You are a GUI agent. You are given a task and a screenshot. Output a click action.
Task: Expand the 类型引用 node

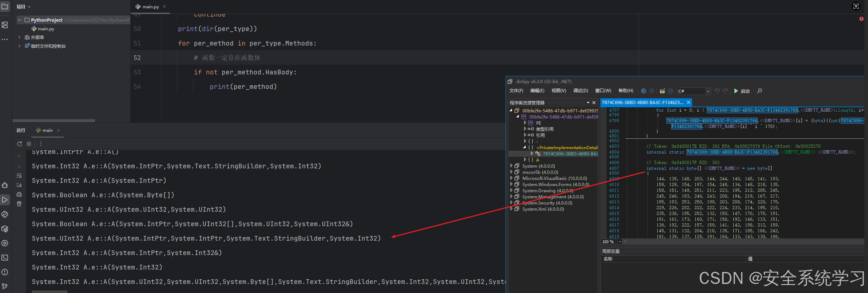[525, 129]
